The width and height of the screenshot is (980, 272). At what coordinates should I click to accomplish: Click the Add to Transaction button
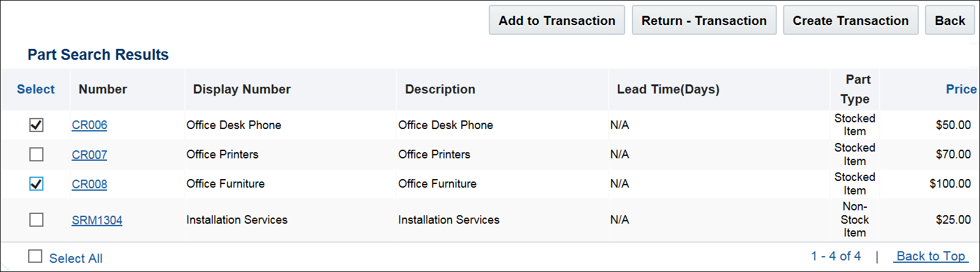(x=557, y=21)
